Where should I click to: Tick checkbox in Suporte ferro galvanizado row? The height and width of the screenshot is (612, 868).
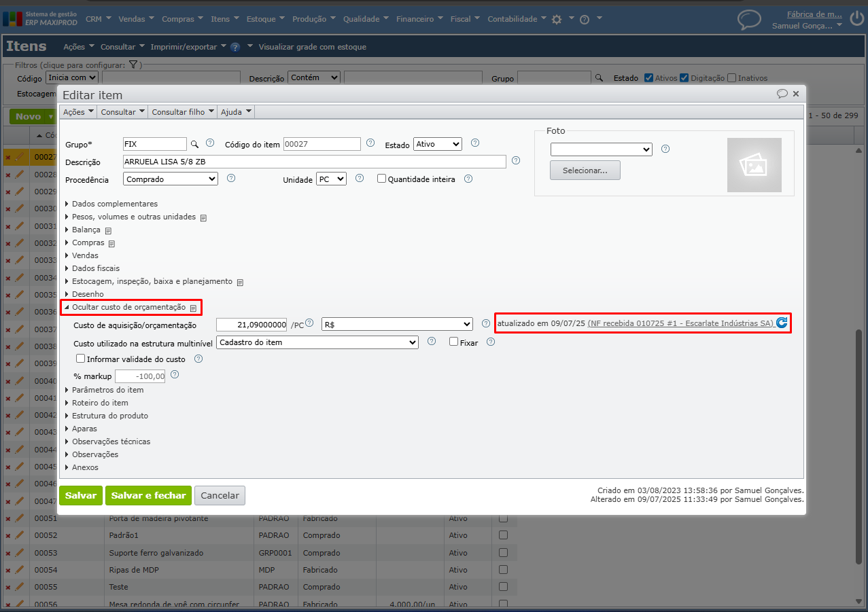coord(503,553)
